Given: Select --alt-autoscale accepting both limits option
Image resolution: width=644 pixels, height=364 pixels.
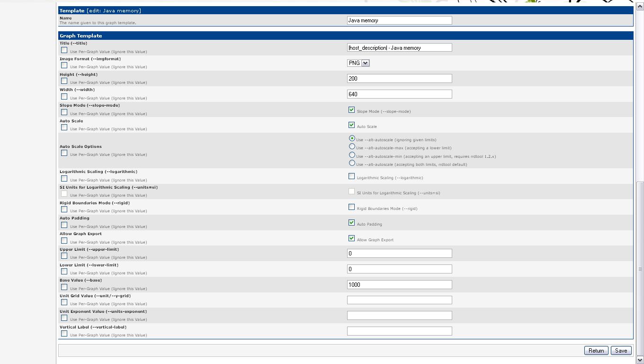Looking at the screenshot, I should pyautogui.click(x=352, y=164).
